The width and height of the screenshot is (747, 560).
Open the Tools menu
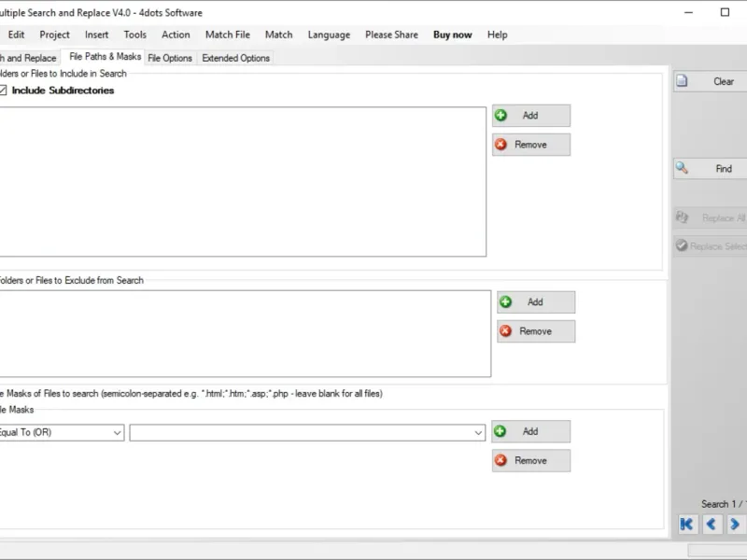click(x=135, y=35)
